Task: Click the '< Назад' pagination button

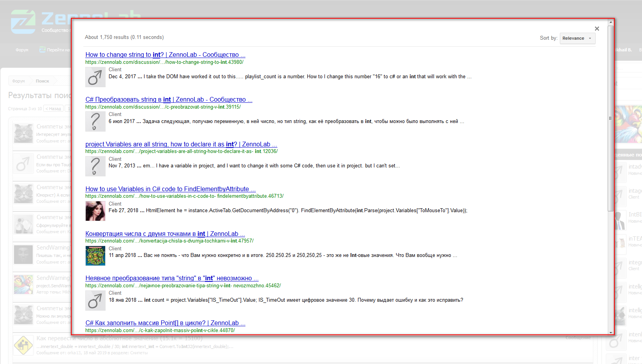Action: point(53,109)
